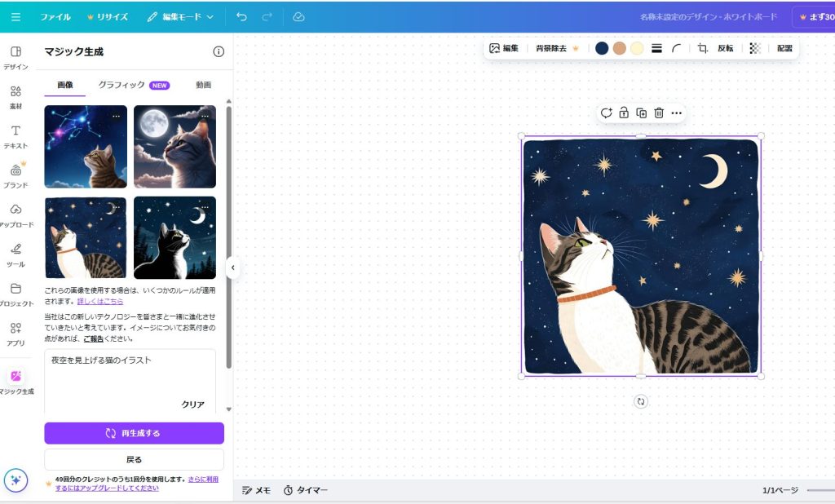The height and width of the screenshot is (504, 835).
Task: Open the hamburger main menu
Action: [15, 16]
